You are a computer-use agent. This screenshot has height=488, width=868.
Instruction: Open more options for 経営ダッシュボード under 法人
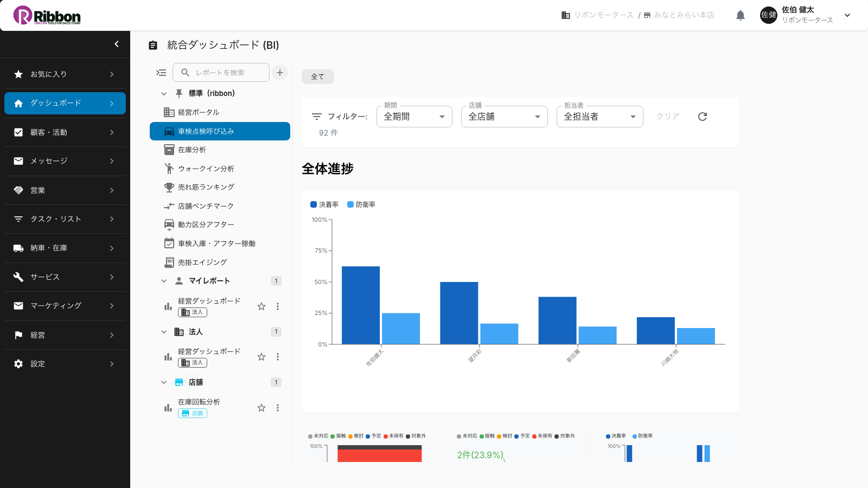[278, 357]
